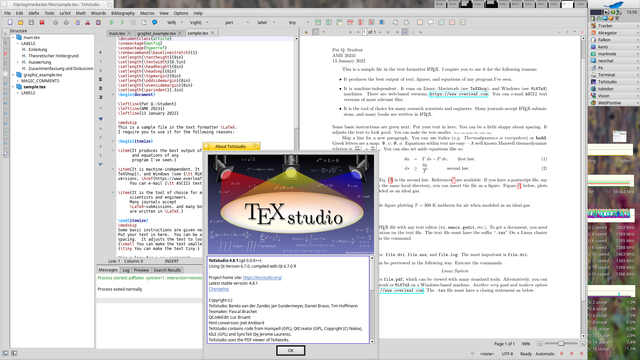Open the Log tab in bottom panel
The width and height of the screenshot is (640, 360).
pyautogui.click(x=126, y=270)
